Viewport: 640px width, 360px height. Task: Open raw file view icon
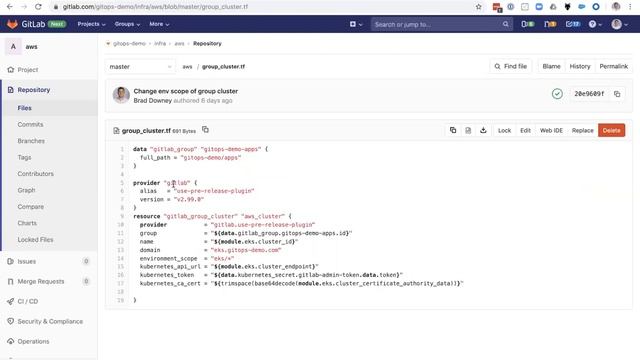pos(468,130)
